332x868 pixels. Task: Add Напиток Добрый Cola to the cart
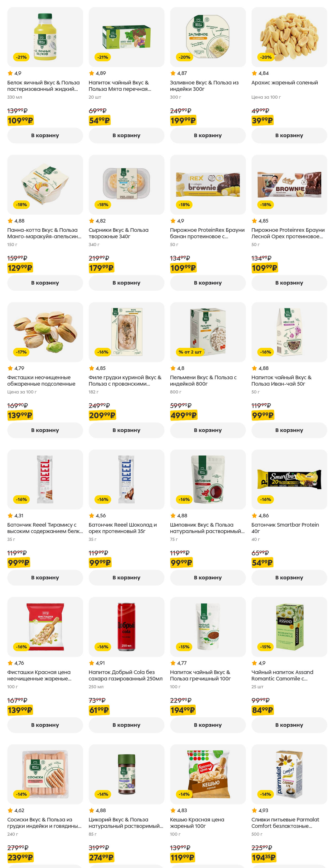tap(126, 725)
